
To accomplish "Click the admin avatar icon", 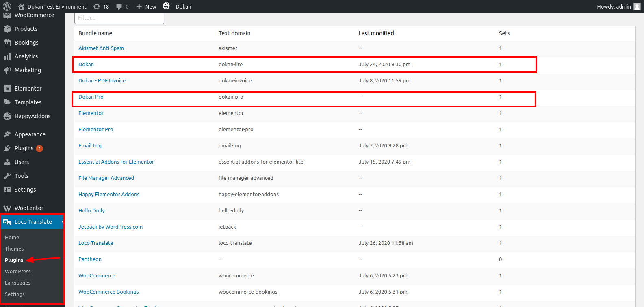I will [x=637, y=6].
